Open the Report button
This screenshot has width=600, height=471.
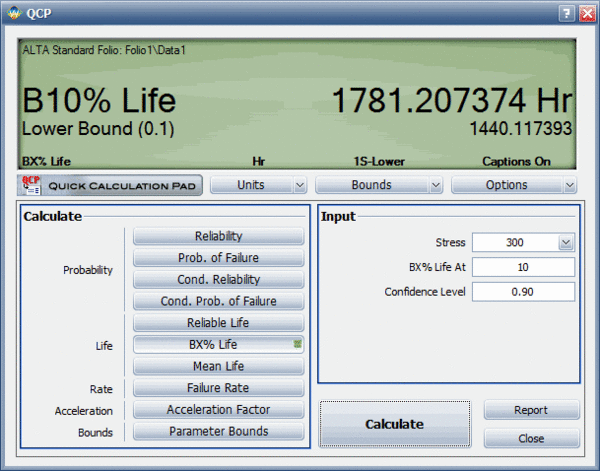tap(532, 410)
